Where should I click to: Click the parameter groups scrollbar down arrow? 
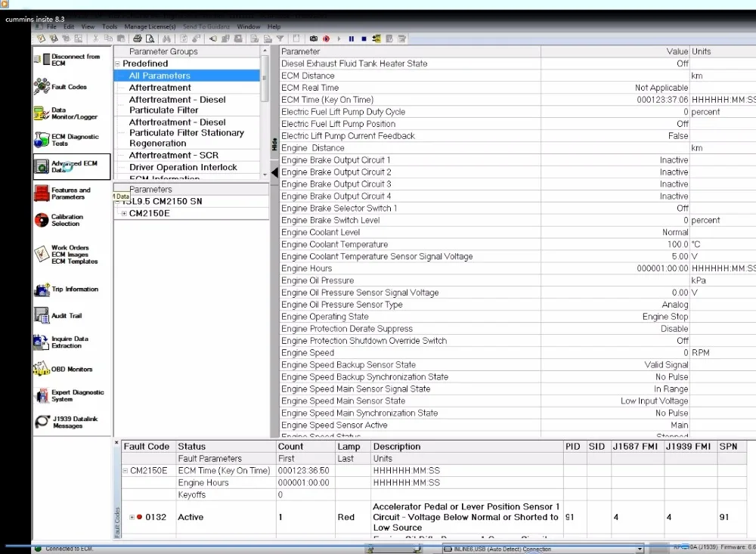tap(265, 175)
